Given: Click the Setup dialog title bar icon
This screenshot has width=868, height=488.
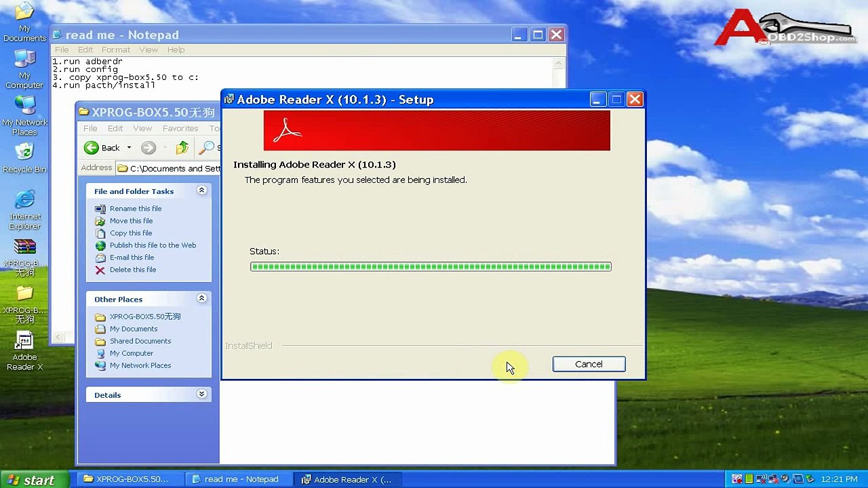Looking at the screenshot, I should pyautogui.click(x=229, y=100).
